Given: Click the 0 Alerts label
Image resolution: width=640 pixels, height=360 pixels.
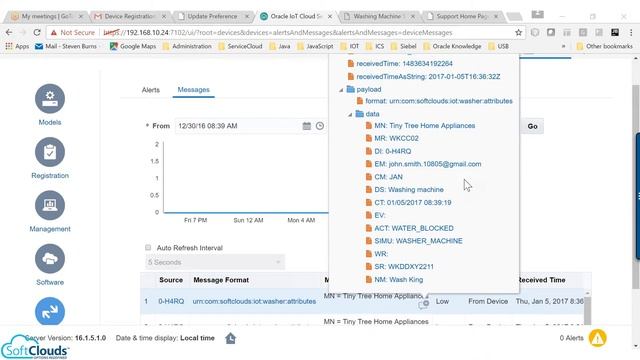Looking at the screenshot, I should click(x=571, y=338).
